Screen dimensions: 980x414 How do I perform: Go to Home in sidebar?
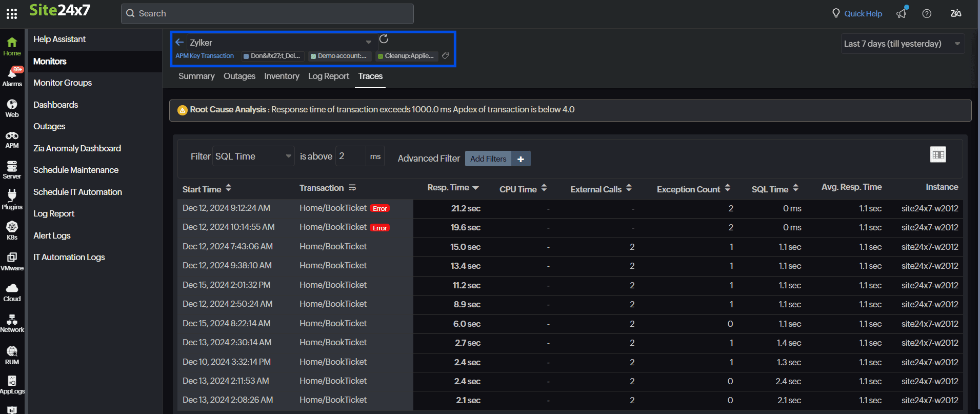pyautogui.click(x=12, y=46)
